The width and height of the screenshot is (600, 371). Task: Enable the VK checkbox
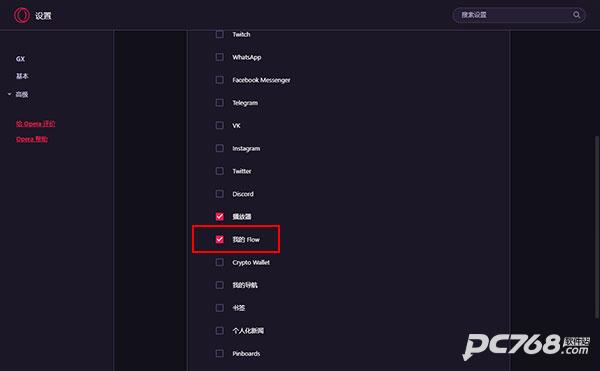pyautogui.click(x=220, y=125)
